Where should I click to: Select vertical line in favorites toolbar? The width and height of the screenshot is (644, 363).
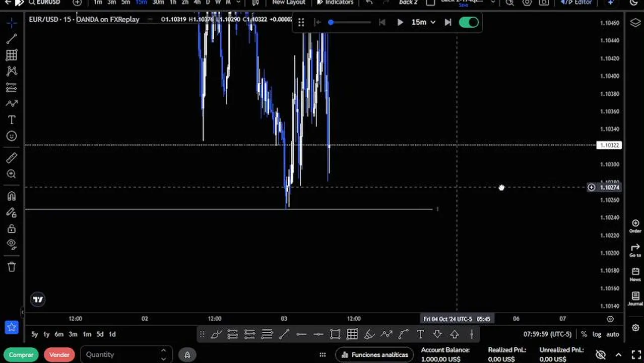click(x=472, y=334)
